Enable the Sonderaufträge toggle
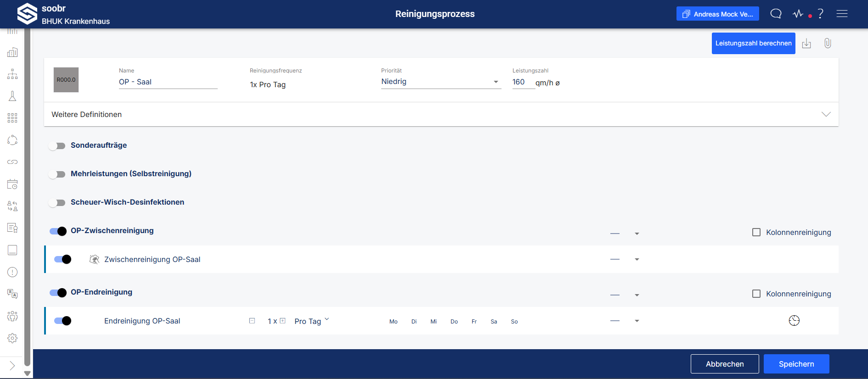 coord(57,146)
